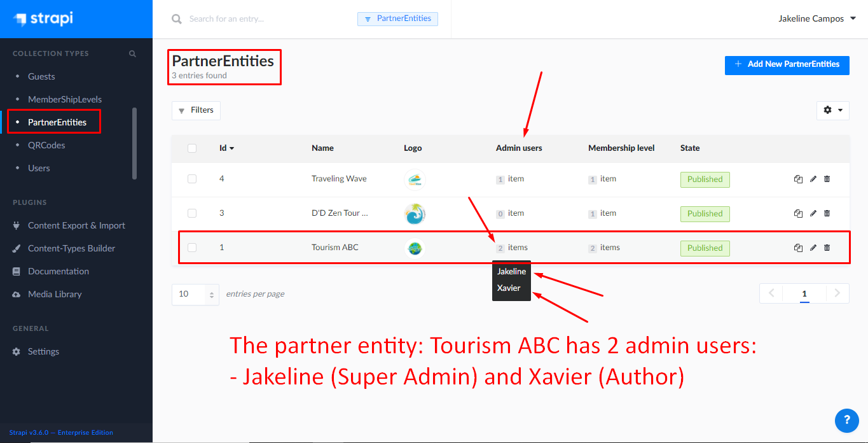Image resolution: width=868 pixels, height=443 pixels.
Task: Duplicate the Tourism ABC entry
Action: (x=798, y=248)
